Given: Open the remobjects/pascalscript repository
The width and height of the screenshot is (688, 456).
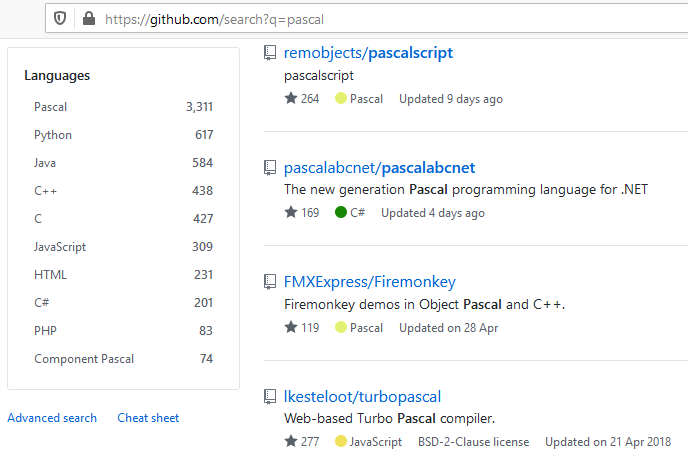Looking at the screenshot, I should (x=368, y=53).
